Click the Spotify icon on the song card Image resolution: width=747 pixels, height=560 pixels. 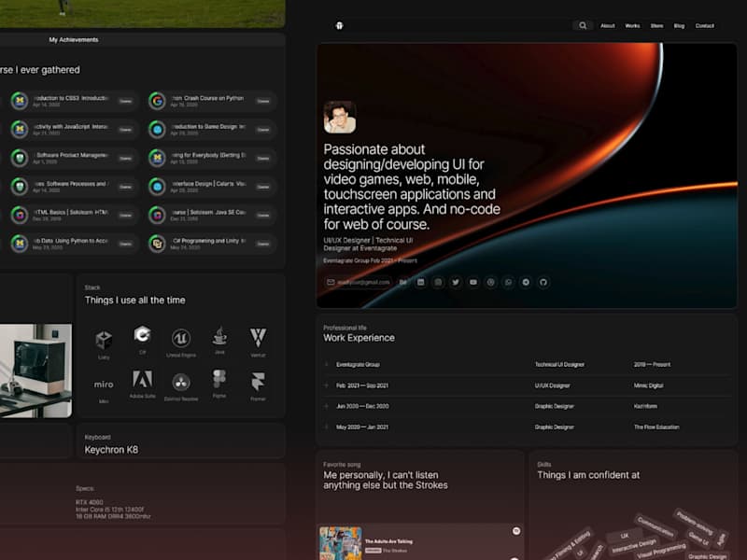point(516,531)
